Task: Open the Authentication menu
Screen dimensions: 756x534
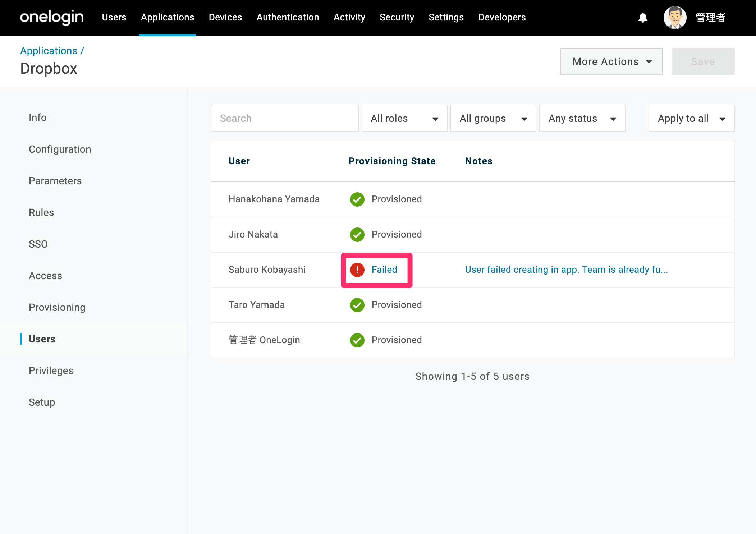Action: [x=288, y=17]
